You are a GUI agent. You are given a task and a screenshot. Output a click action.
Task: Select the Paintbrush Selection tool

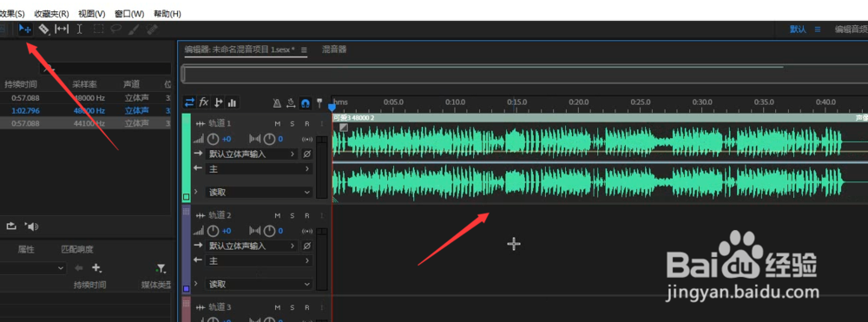[134, 30]
